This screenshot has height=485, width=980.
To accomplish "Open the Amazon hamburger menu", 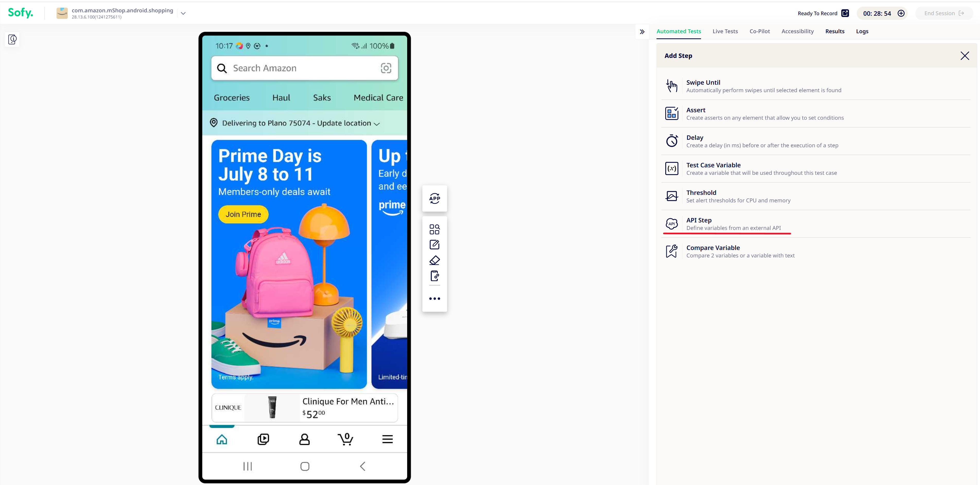I will [x=387, y=439].
